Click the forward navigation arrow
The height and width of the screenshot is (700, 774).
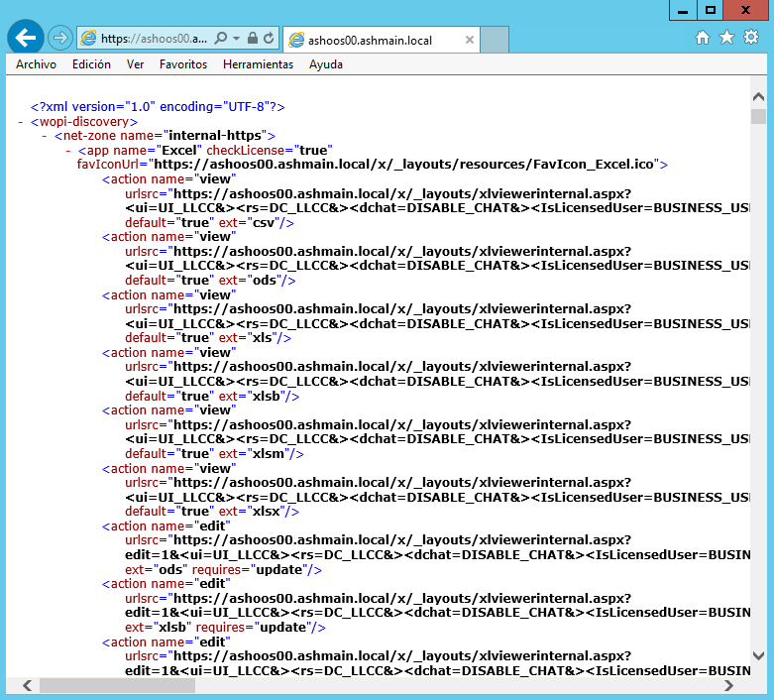(60, 38)
